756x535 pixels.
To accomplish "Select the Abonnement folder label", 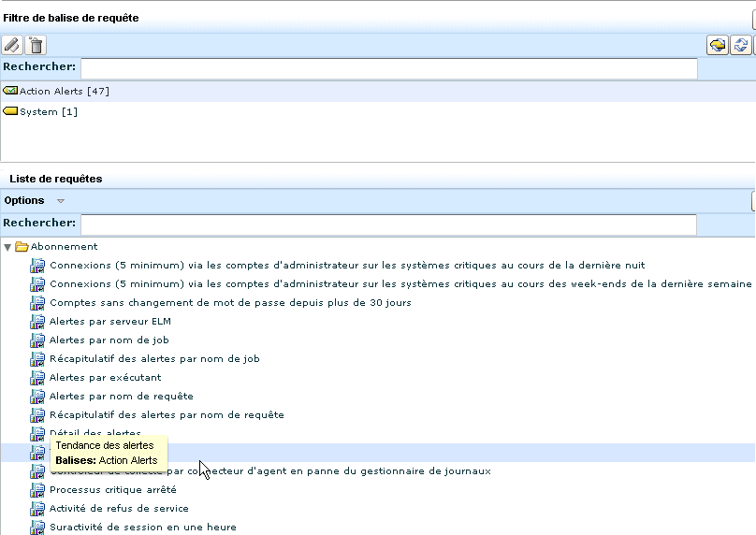I will tap(65, 247).
